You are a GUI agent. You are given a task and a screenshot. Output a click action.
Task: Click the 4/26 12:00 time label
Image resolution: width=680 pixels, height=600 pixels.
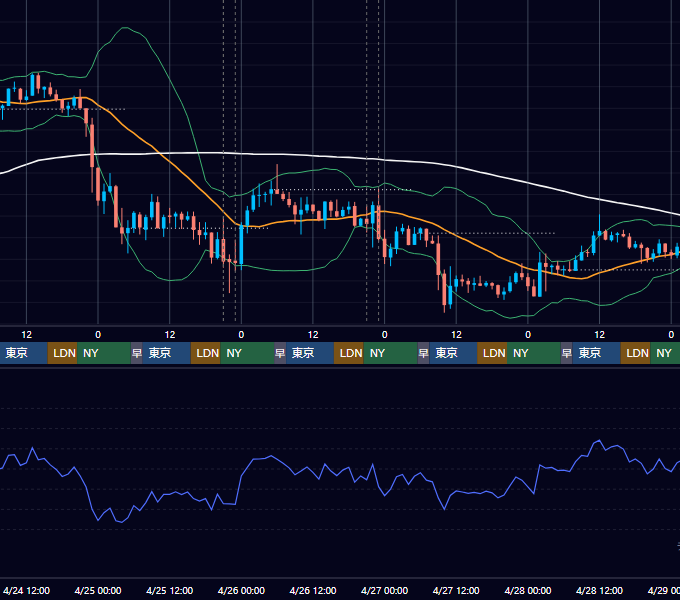313,590
